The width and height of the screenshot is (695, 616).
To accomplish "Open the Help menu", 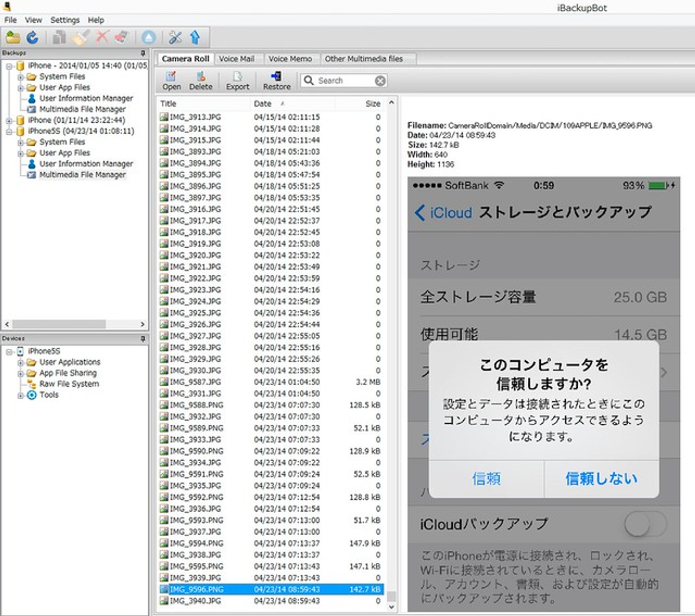I will pos(96,20).
